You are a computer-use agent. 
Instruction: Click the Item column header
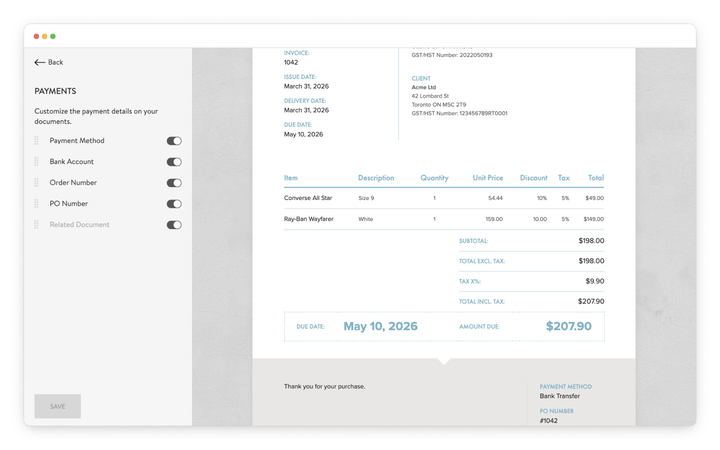click(291, 178)
